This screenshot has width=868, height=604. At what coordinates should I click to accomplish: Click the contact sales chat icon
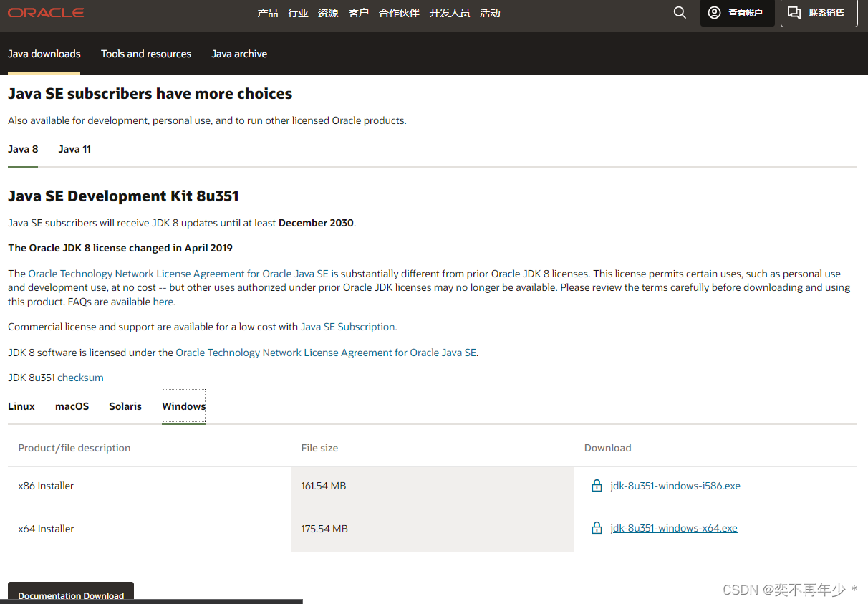click(x=794, y=13)
